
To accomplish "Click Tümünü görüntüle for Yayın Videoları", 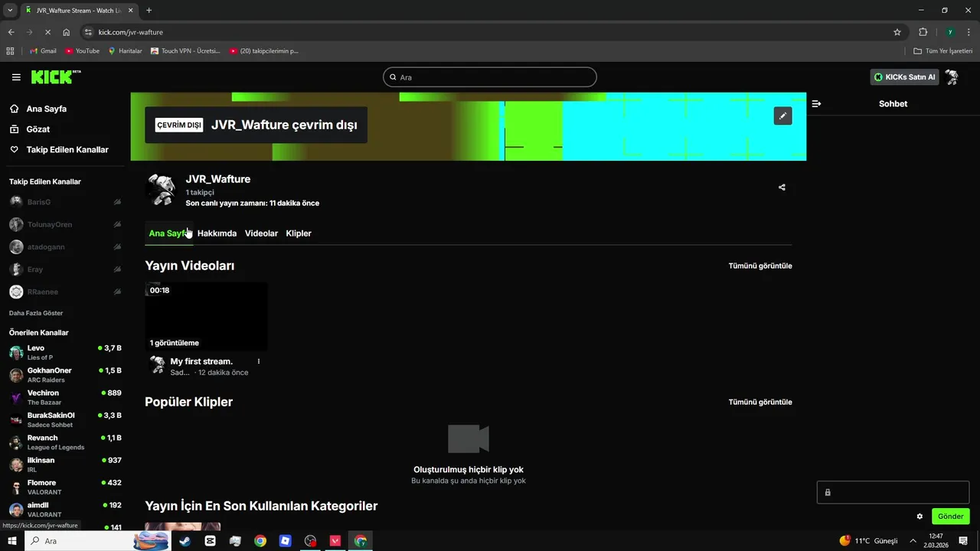I will pyautogui.click(x=760, y=266).
